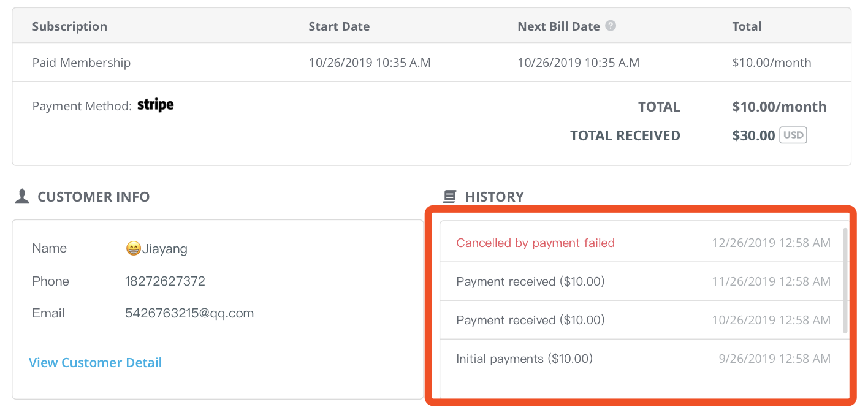Click the Customer Info person icon
Screen dimensions: 868x418
click(x=22, y=196)
